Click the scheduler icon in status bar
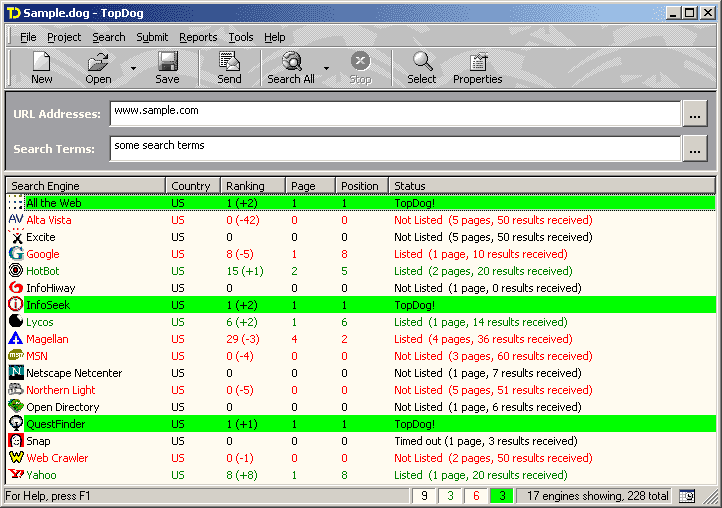This screenshot has width=722, height=508. point(687,496)
